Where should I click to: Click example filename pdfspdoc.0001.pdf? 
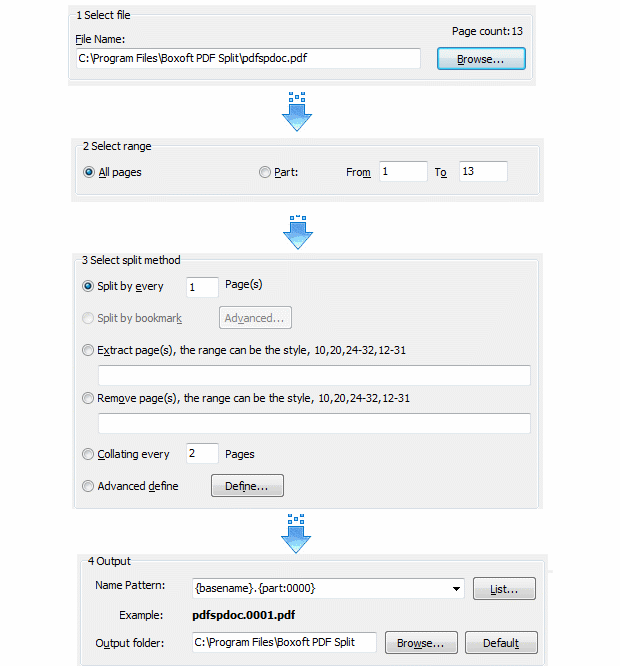tap(244, 615)
